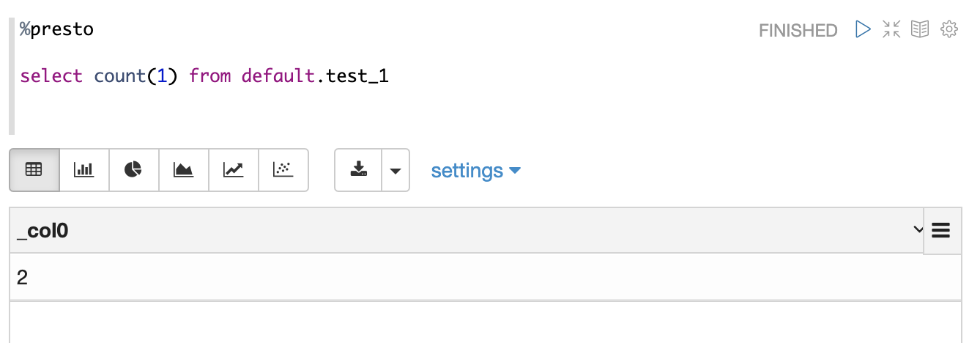
Task: Select the pie chart visualization
Action: pyautogui.click(x=134, y=170)
